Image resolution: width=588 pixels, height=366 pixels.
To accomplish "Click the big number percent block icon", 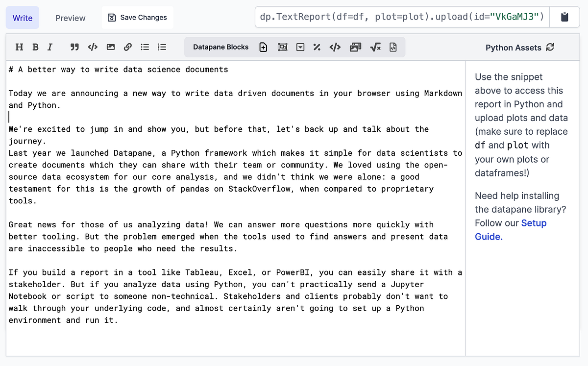I will coord(317,47).
